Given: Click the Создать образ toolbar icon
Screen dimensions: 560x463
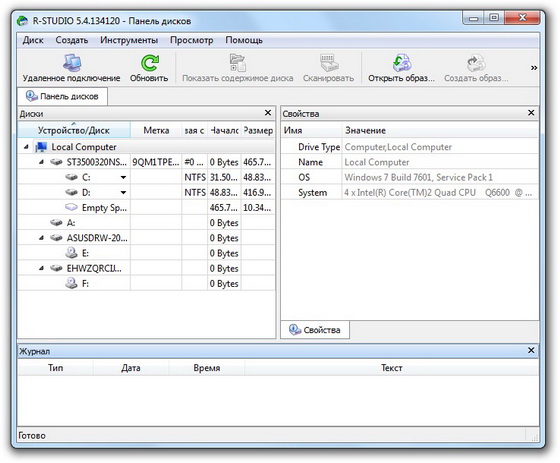Looking at the screenshot, I should click(476, 63).
